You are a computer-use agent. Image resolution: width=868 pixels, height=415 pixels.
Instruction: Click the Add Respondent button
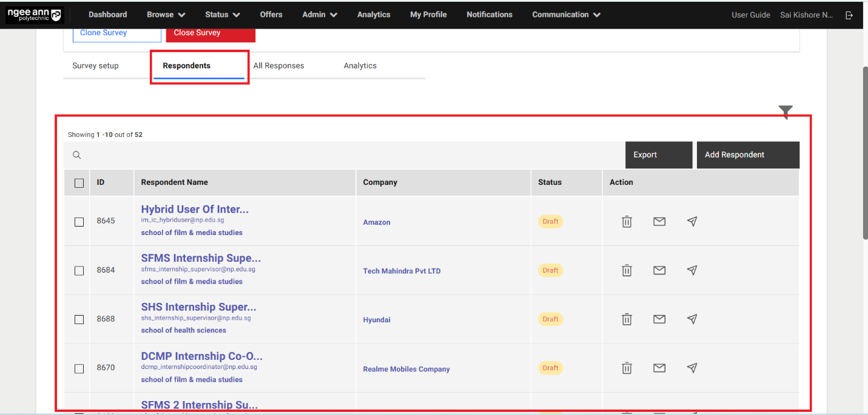tap(747, 155)
